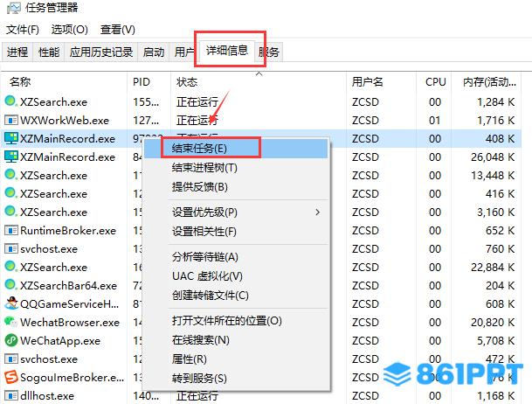The width and height of the screenshot is (532, 404).
Task: Open the 选项(O) menu
Action: pyautogui.click(x=70, y=30)
